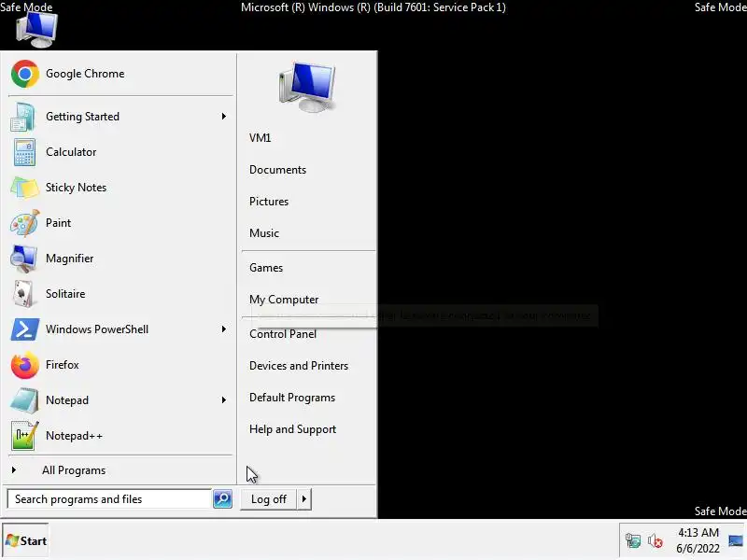Image resolution: width=747 pixels, height=560 pixels.
Task: Launch Solitaire card icon
Action: pos(23,294)
